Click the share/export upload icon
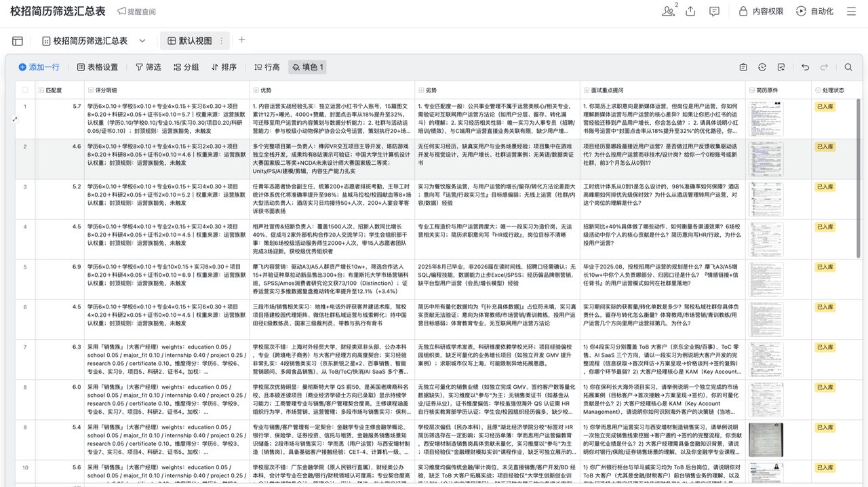The width and height of the screenshot is (868, 487). coord(690,12)
